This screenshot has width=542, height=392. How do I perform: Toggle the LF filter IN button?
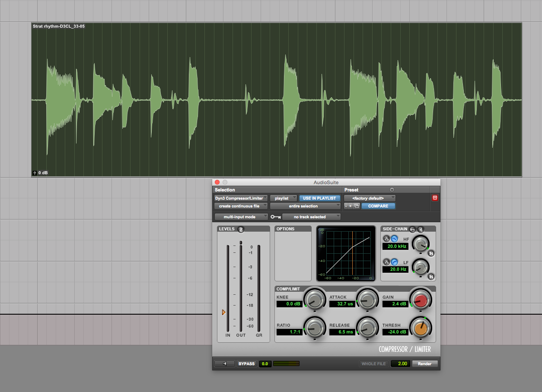[x=431, y=277]
